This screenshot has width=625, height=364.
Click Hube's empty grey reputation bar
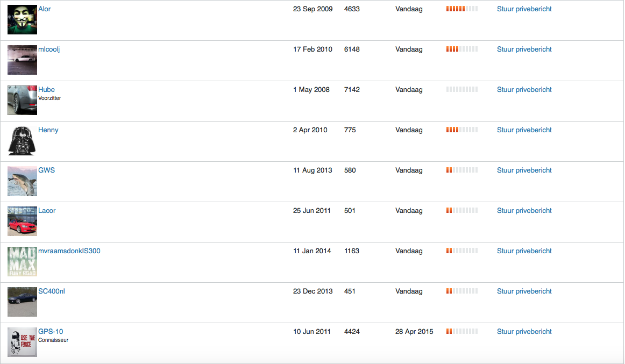(x=461, y=90)
